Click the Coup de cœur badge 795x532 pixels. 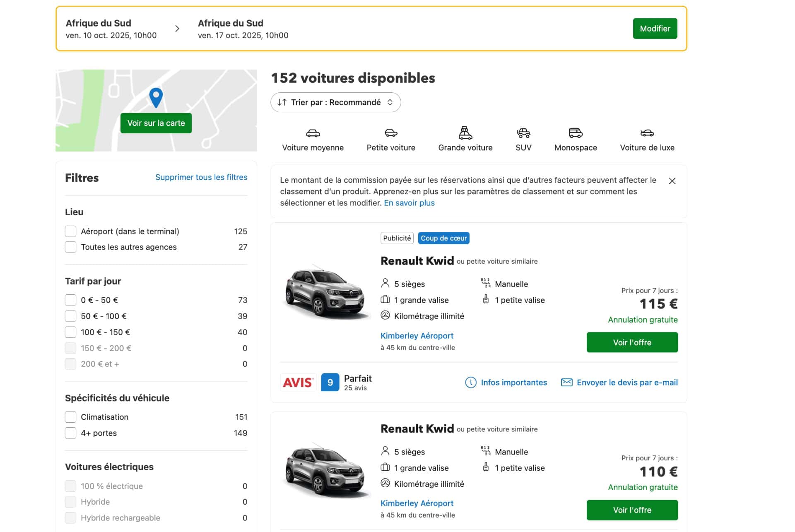(443, 238)
